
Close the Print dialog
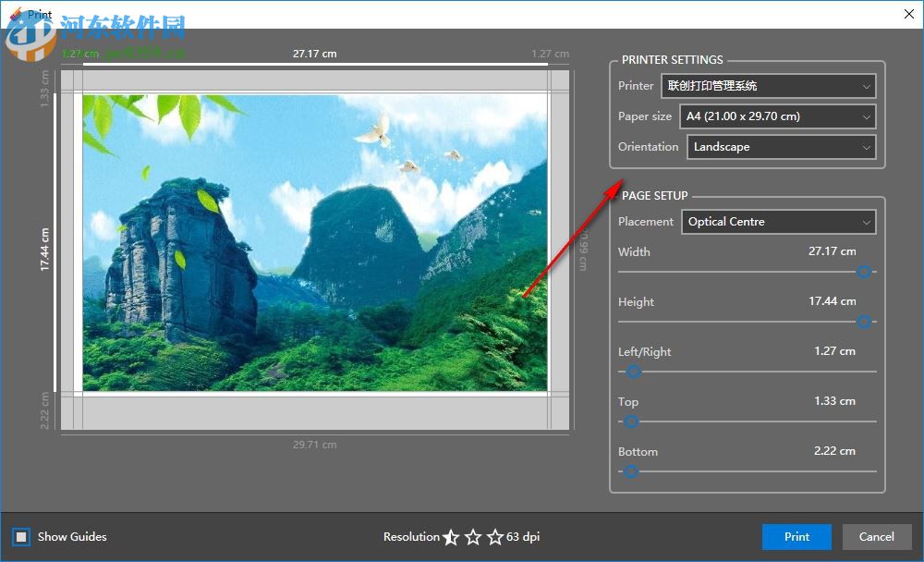click(x=908, y=14)
